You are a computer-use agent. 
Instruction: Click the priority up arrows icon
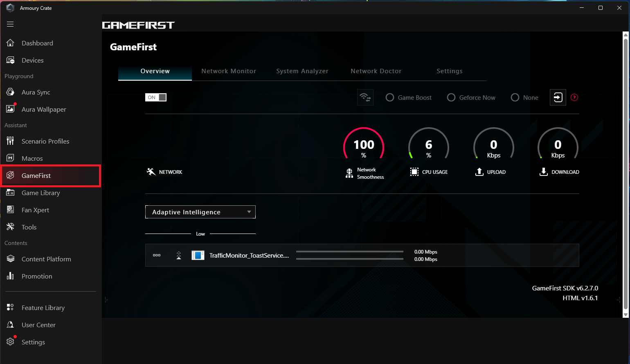[x=179, y=255]
